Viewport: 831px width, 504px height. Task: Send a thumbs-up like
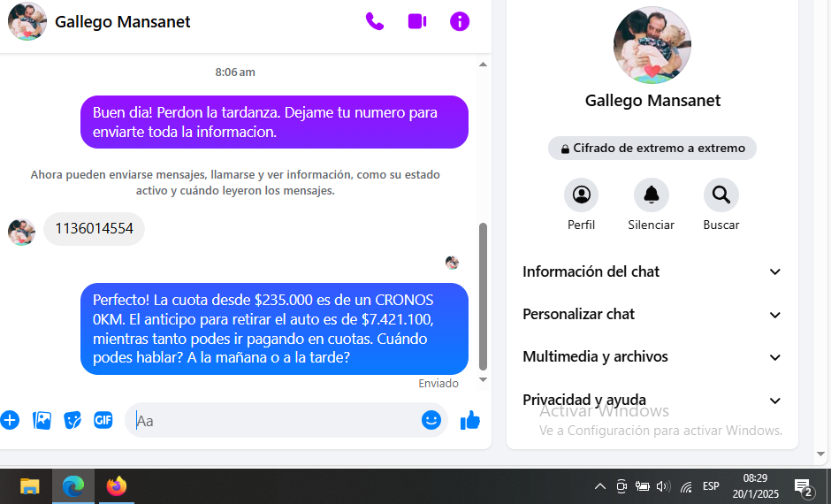[470, 420]
